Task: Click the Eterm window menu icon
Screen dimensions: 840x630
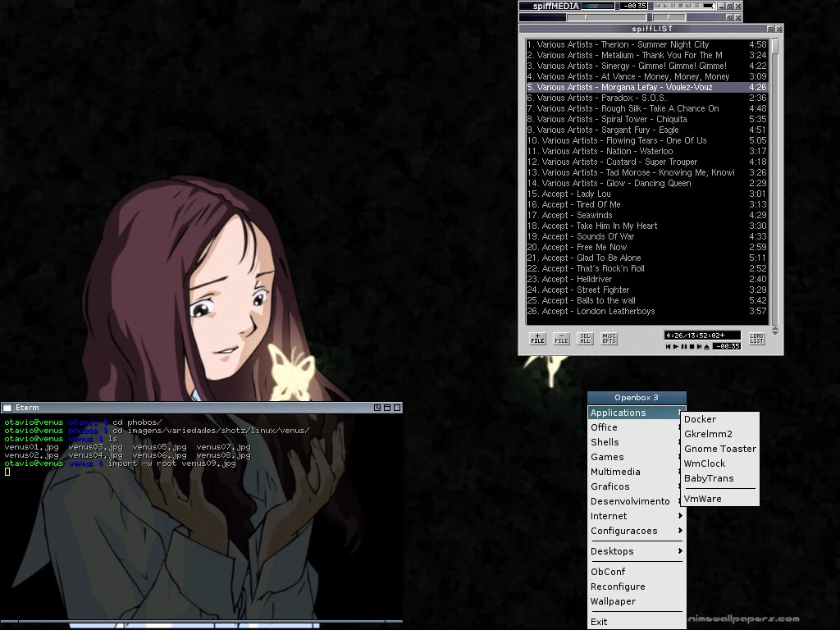Action: (7, 408)
